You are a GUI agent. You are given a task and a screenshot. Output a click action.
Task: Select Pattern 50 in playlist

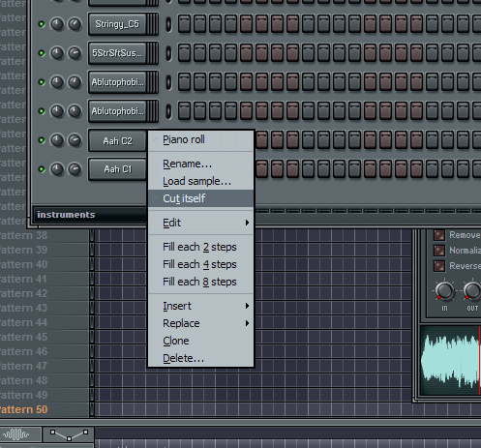23,409
